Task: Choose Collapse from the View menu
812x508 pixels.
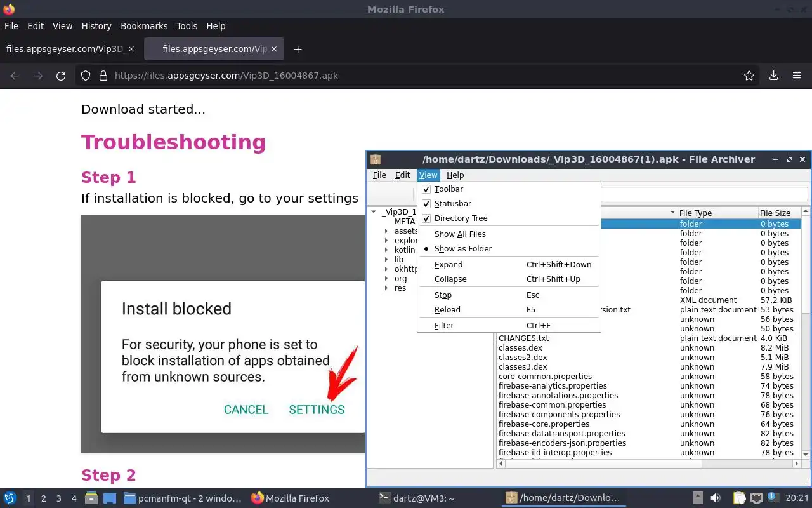Action: tap(509, 279)
